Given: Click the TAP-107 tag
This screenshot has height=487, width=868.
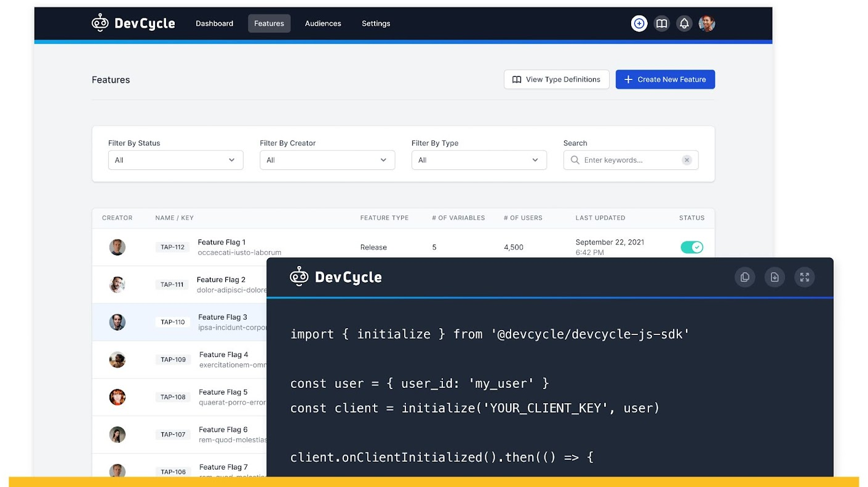Looking at the screenshot, I should point(173,435).
